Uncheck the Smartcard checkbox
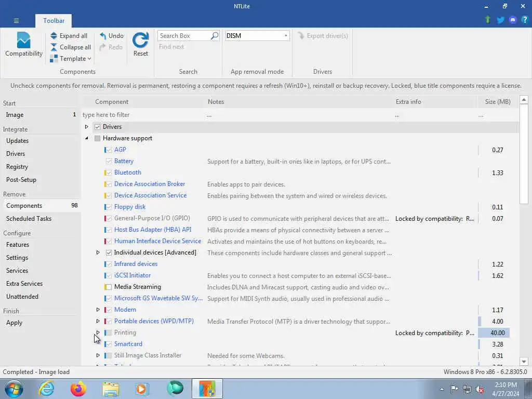 point(109,344)
